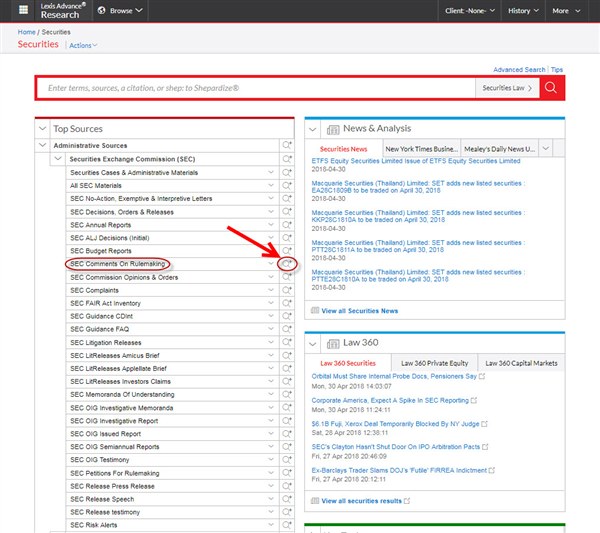Open the Browse dropdown menu
Viewport: 600px width, 533px height.
coord(120,10)
